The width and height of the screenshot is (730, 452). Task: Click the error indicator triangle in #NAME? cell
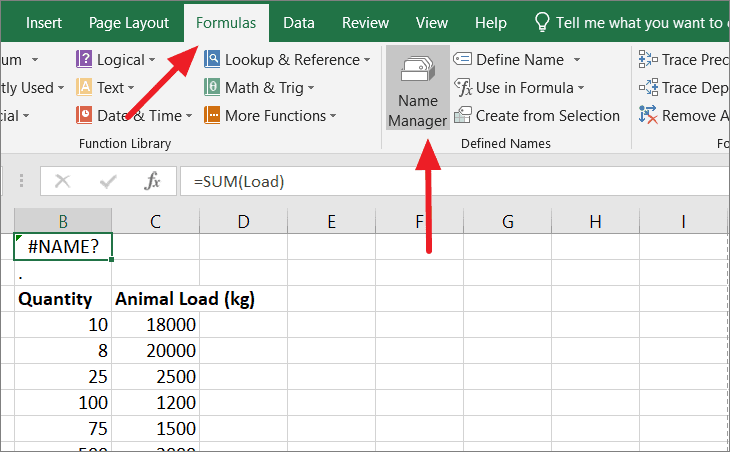(x=19, y=238)
